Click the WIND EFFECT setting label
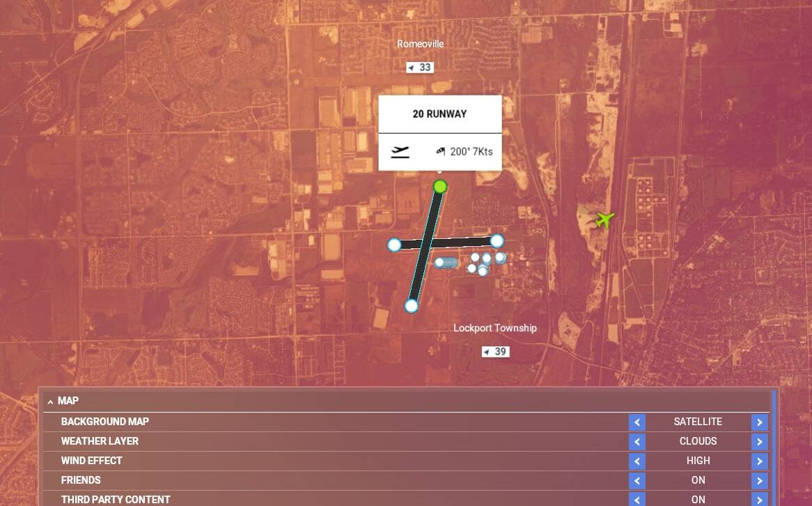Screen dimensions: 812x506 tap(92, 461)
